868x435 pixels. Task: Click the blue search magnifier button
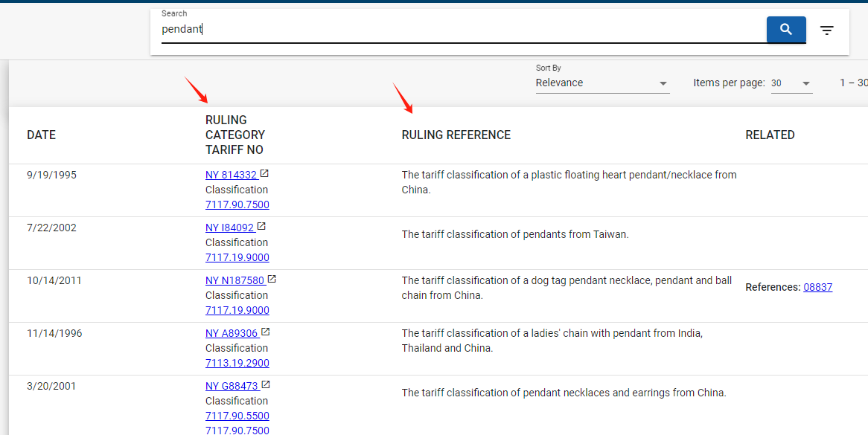click(x=785, y=29)
